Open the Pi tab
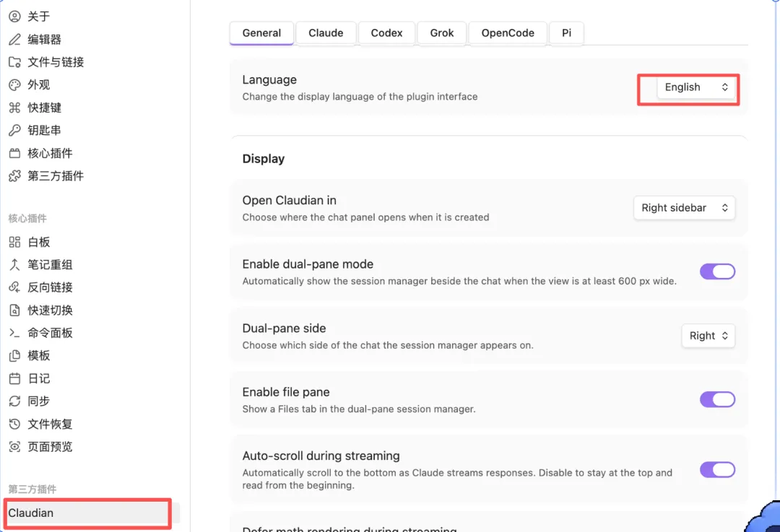780x532 pixels. pos(567,32)
